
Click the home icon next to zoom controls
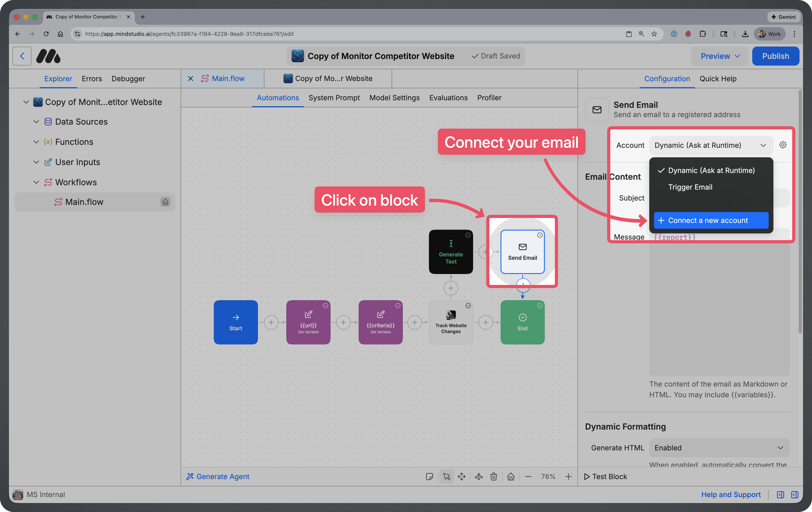pyautogui.click(x=511, y=477)
